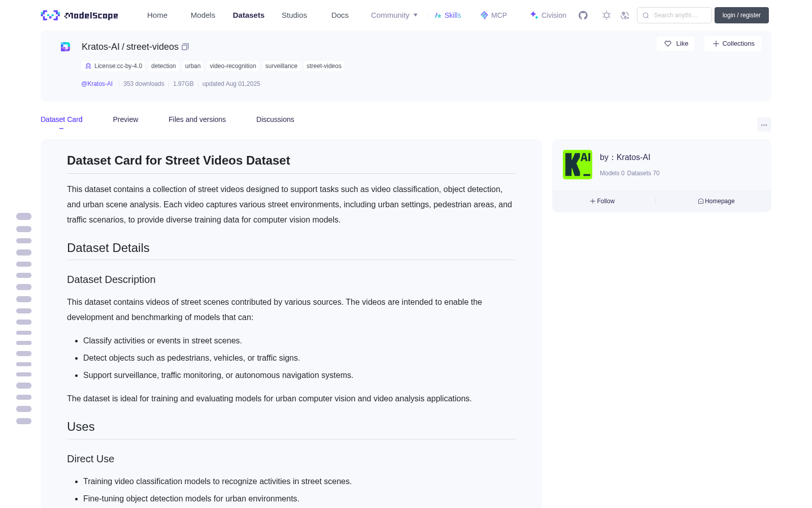Click the detection tag
The height and width of the screenshot is (508, 812).
(163, 66)
